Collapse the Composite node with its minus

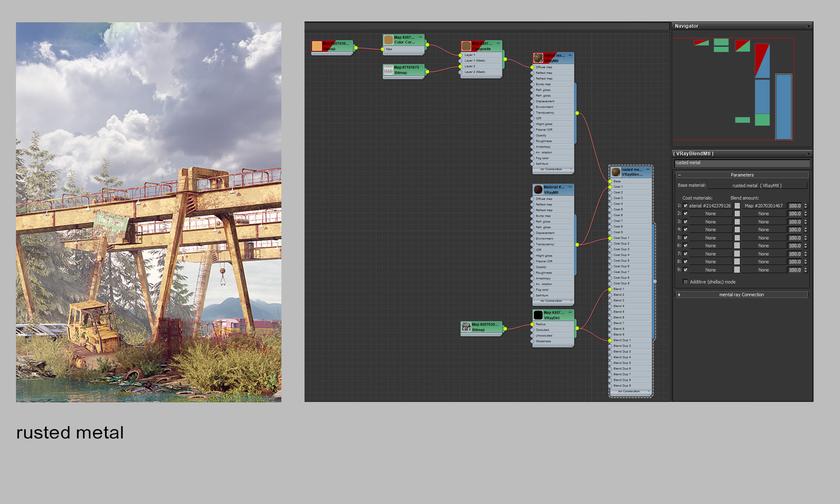pos(498,43)
